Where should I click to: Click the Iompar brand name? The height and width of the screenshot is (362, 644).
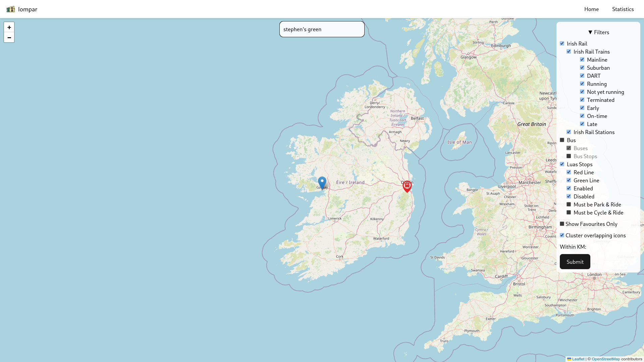click(x=28, y=9)
